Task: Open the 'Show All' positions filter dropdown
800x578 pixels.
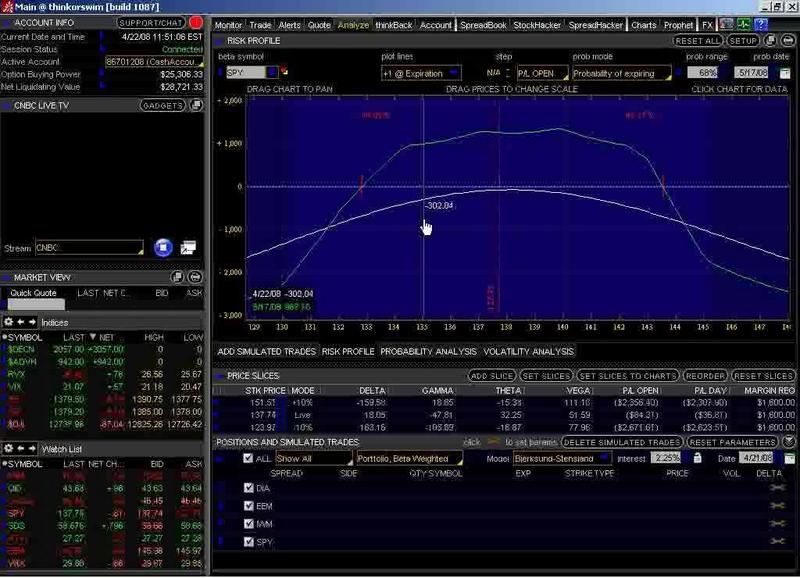Action: pos(314,458)
